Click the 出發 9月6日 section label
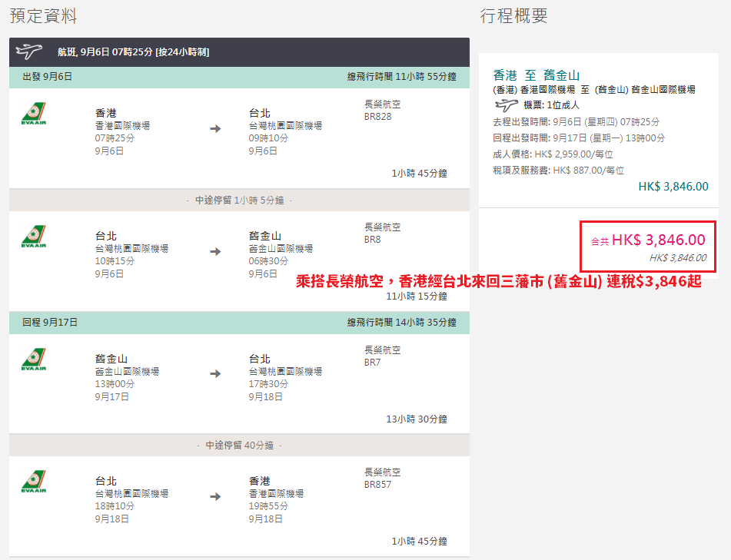 coord(47,76)
